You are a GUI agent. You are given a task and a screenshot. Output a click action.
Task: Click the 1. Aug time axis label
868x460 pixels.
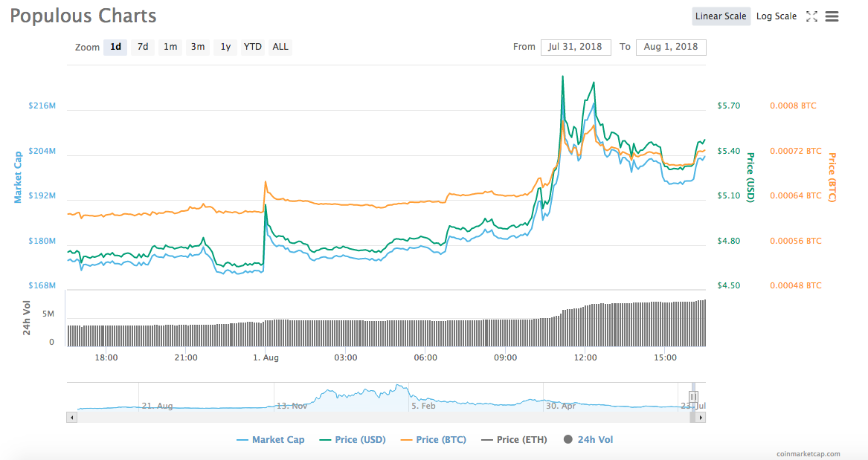pos(266,357)
